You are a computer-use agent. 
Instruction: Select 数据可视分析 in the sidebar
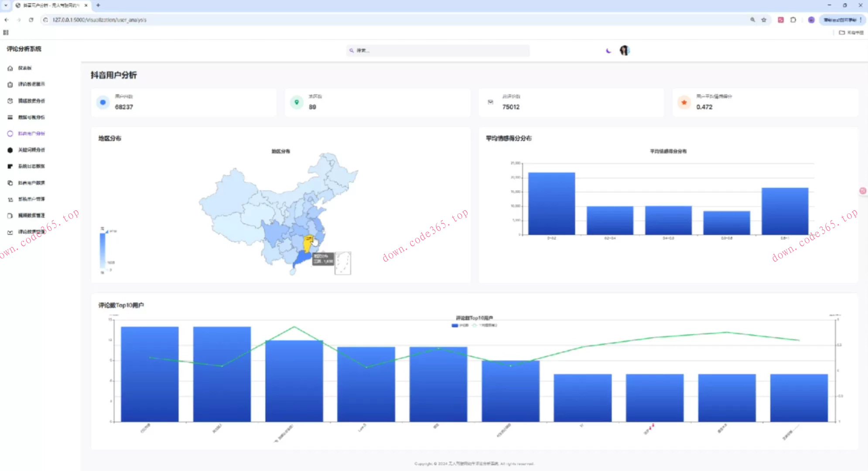pos(31,117)
